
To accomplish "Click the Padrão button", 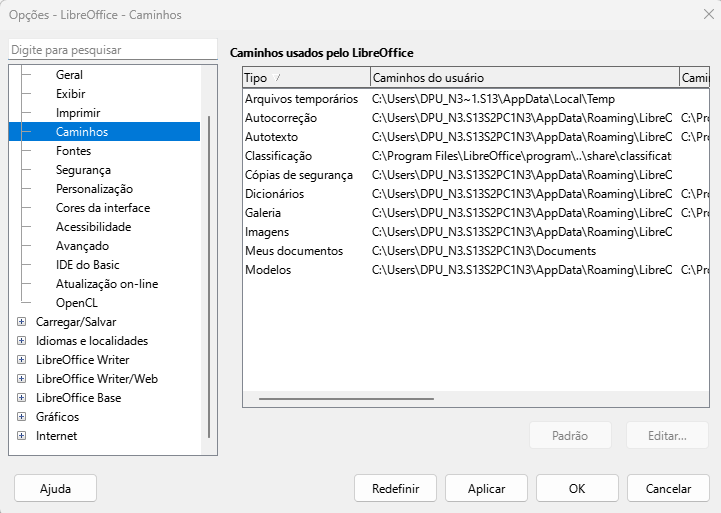I will point(570,435).
